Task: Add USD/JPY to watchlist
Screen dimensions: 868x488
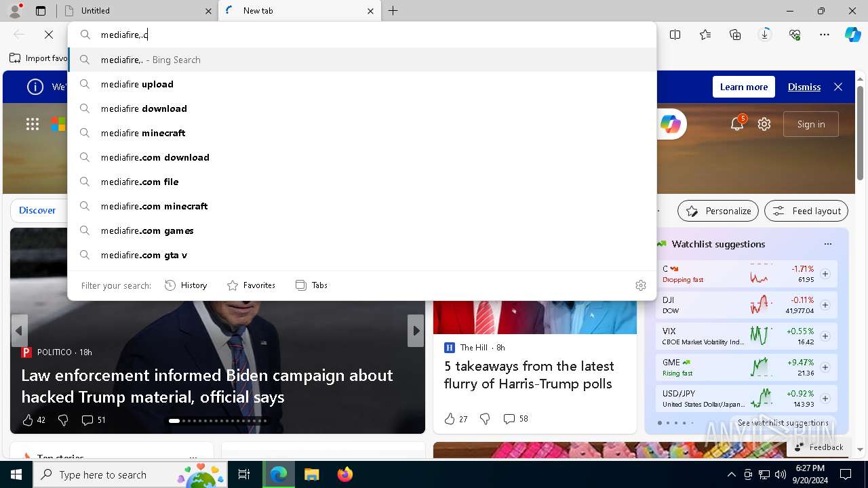Action: click(x=825, y=399)
